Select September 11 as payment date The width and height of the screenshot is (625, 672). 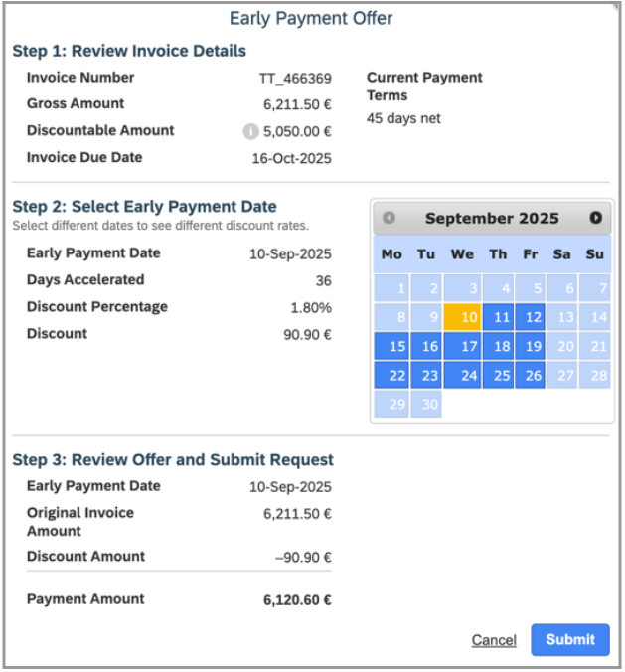(498, 317)
